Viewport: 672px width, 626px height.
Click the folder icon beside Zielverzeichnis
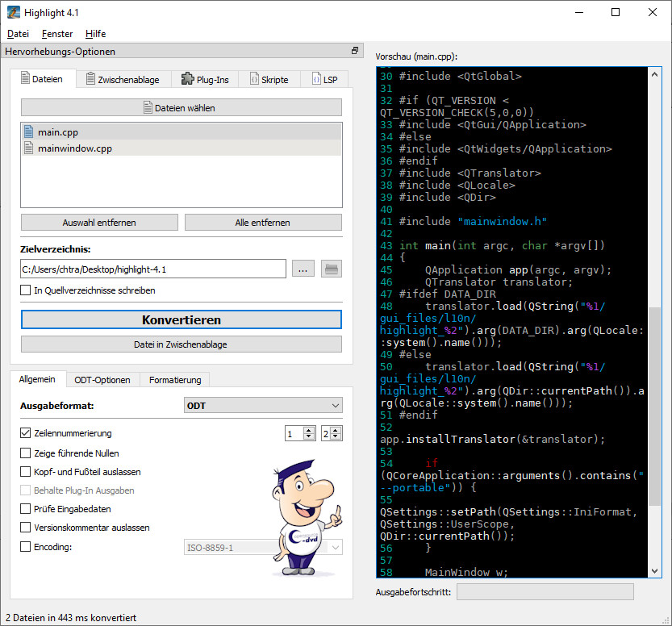point(331,269)
